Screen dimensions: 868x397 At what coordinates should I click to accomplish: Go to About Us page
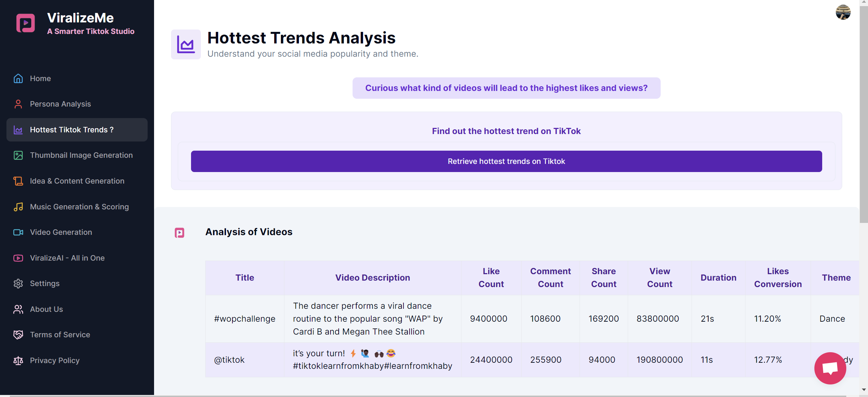pos(46,309)
